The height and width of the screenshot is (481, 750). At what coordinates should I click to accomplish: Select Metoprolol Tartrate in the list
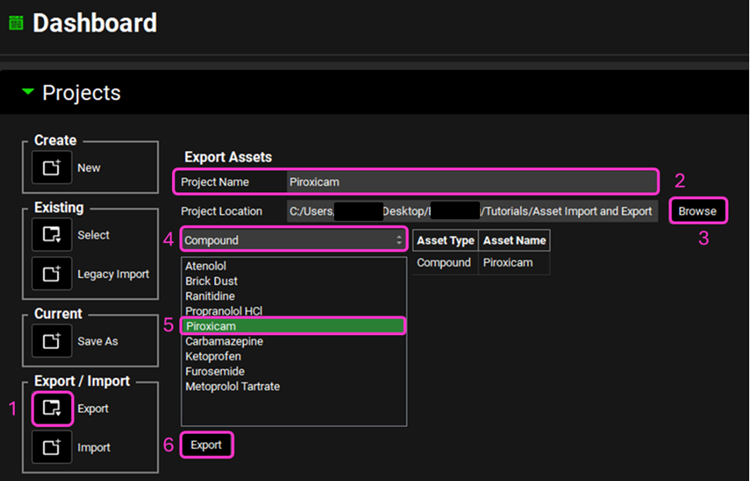[232, 386]
